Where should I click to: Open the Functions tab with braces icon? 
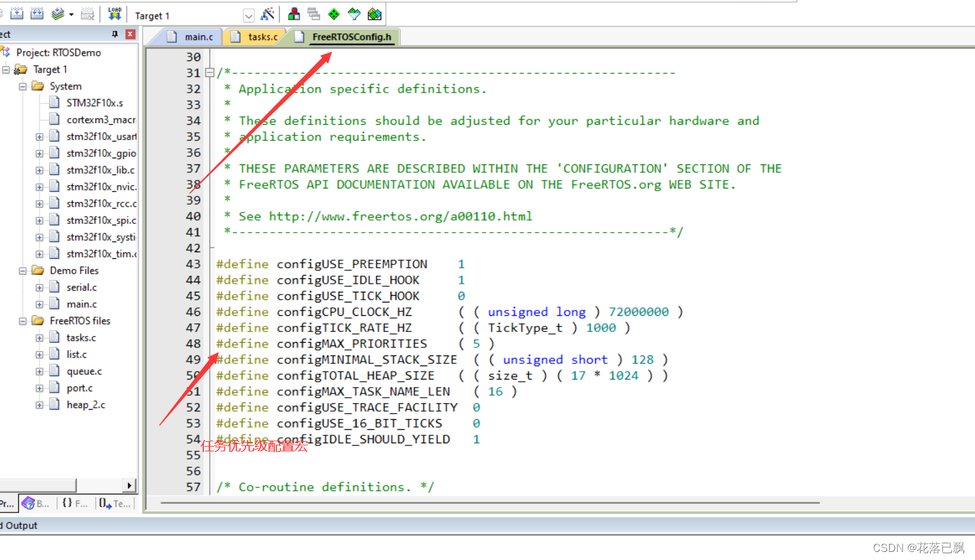pos(74,503)
